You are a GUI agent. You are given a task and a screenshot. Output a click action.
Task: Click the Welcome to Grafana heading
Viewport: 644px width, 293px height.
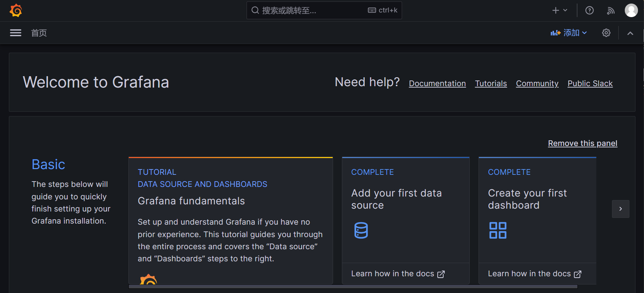(96, 82)
